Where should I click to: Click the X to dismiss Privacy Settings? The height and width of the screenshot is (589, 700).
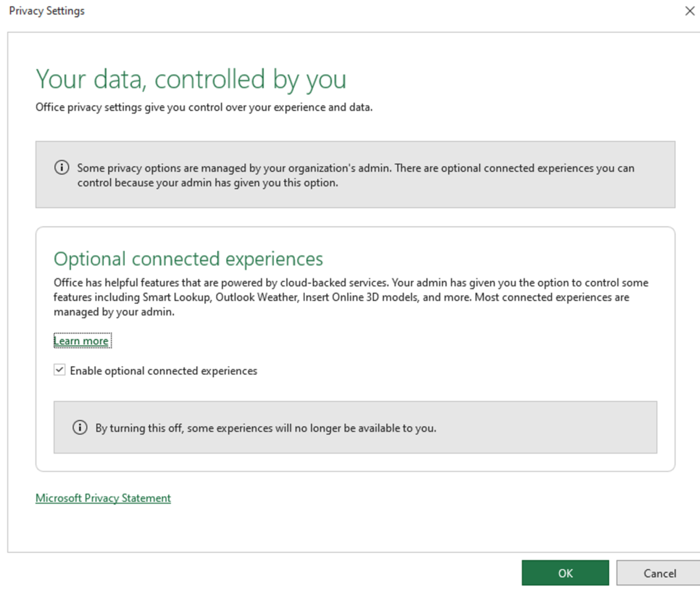coord(690,11)
